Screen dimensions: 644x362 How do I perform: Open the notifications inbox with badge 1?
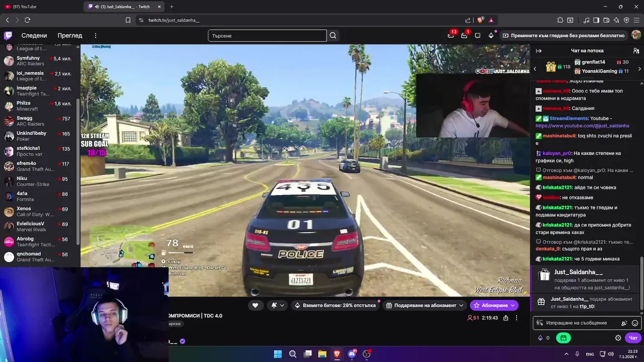tap(464, 35)
